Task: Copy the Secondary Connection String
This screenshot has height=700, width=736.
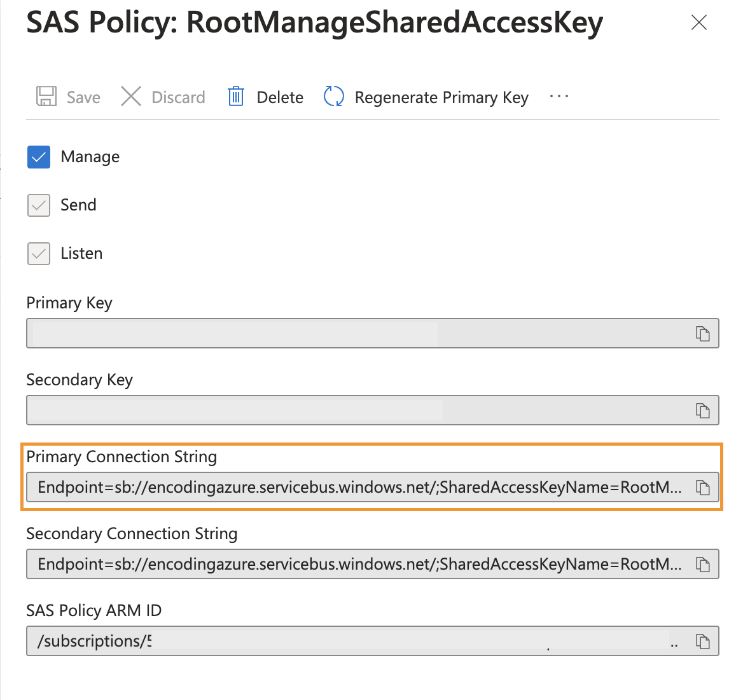Action: (x=704, y=564)
